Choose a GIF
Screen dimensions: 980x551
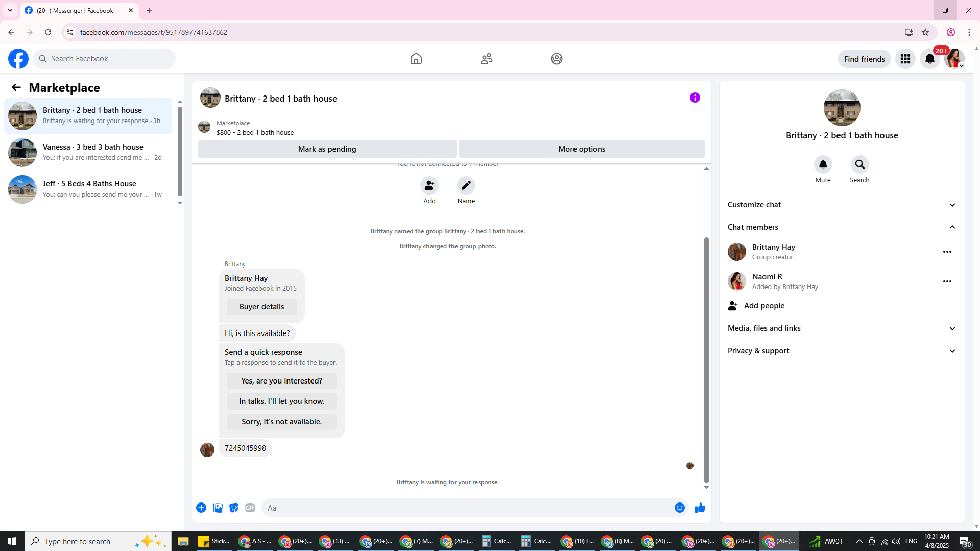[250, 507]
